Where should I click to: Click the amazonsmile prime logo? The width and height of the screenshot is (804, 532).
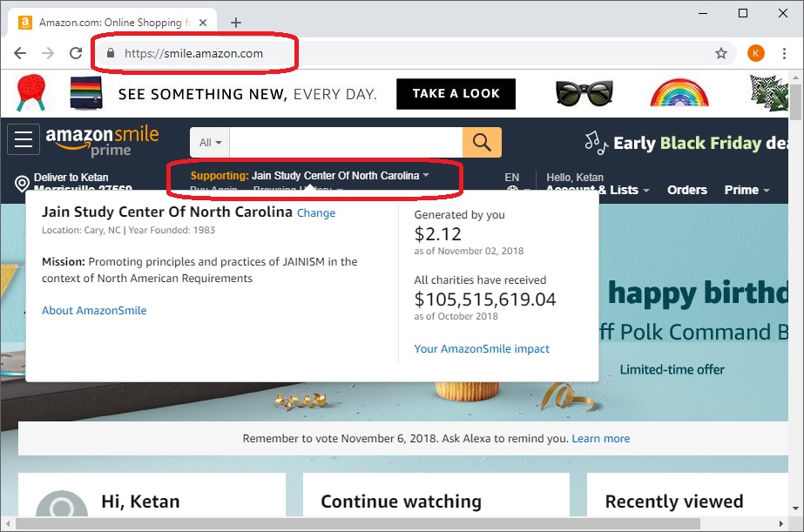click(102, 140)
